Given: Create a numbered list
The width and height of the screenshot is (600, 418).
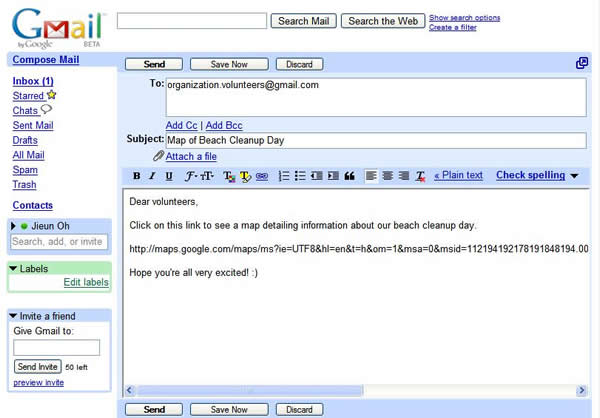Looking at the screenshot, I should 284,176.
